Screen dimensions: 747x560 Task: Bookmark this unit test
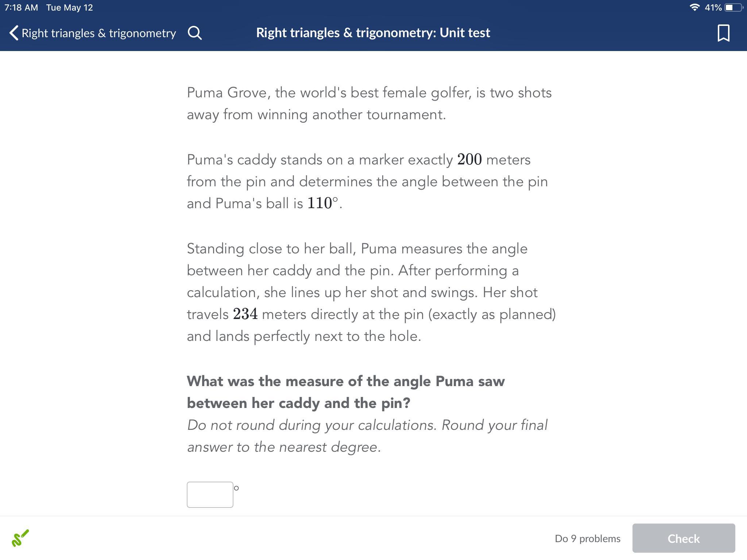tap(723, 33)
